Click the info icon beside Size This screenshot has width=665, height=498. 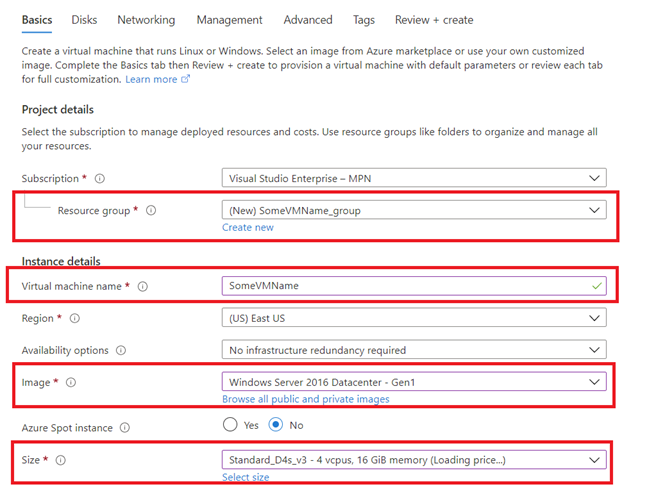tap(61, 460)
